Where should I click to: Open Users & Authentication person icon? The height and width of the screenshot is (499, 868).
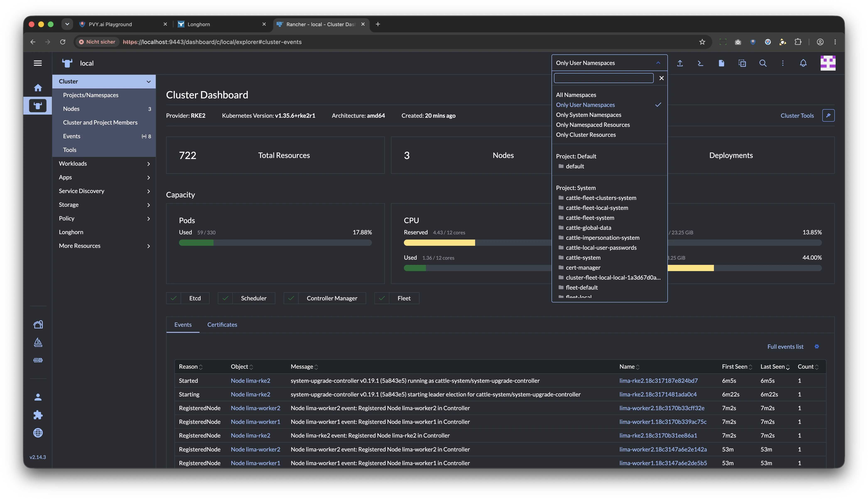coord(38,397)
